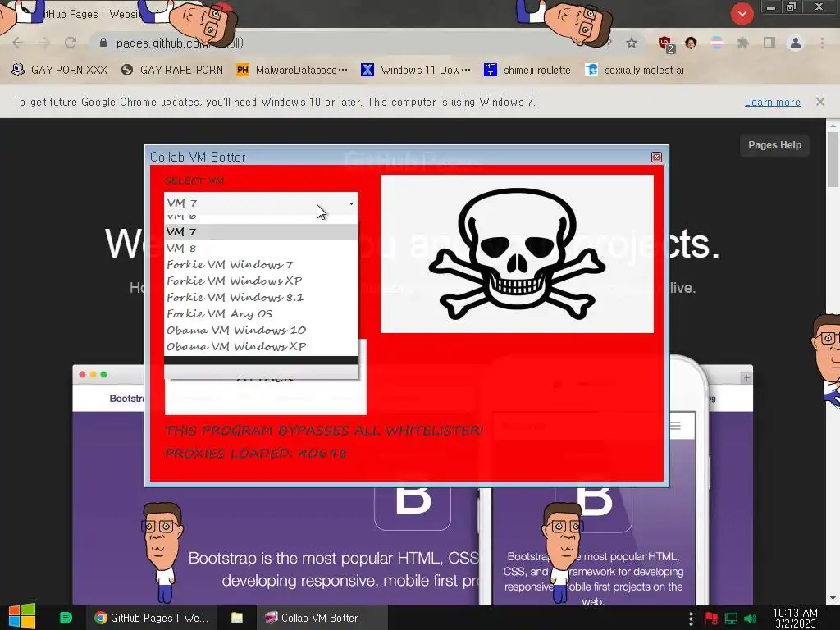Pick Forkie VM Windows XP option
The height and width of the screenshot is (630, 840).
261,281
